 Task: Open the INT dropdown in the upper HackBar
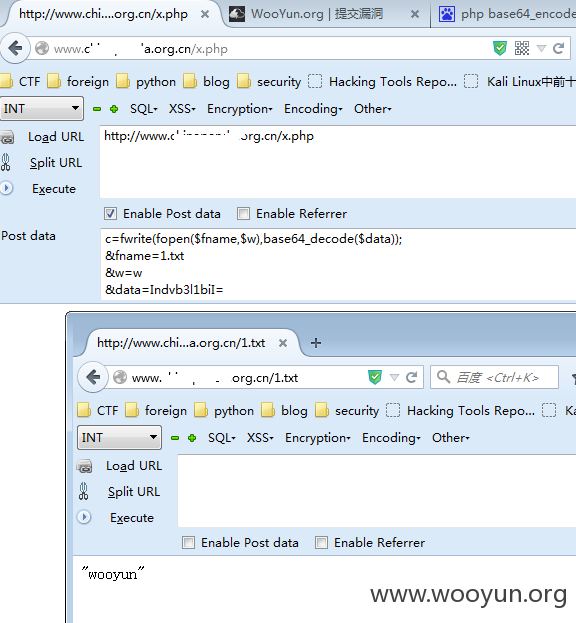[42, 108]
